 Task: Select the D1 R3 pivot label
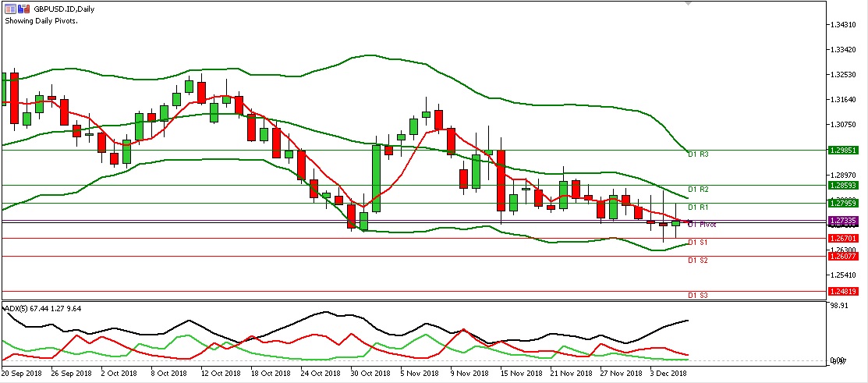(697, 154)
